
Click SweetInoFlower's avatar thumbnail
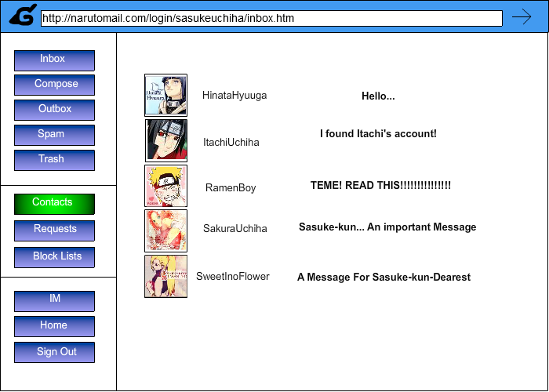pos(166,277)
